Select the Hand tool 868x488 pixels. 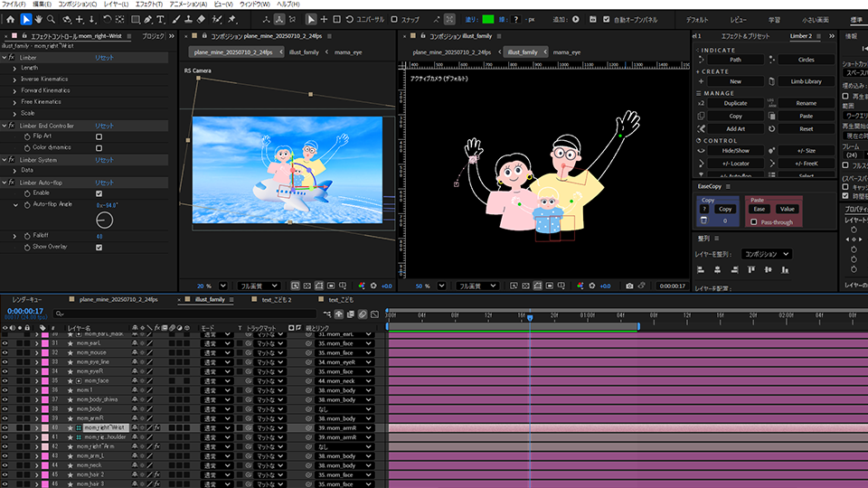point(39,19)
